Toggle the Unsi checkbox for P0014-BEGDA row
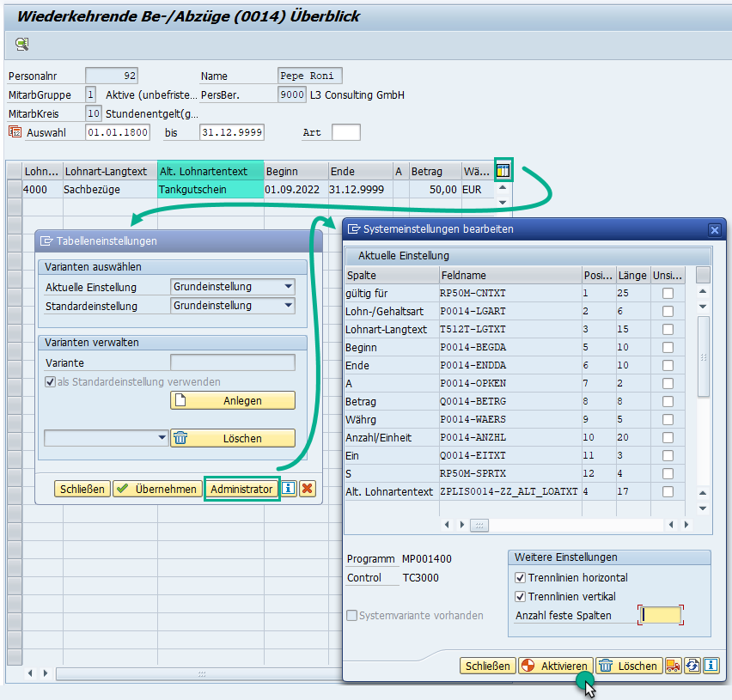Image resolution: width=732 pixels, height=700 pixels. tap(668, 348)
